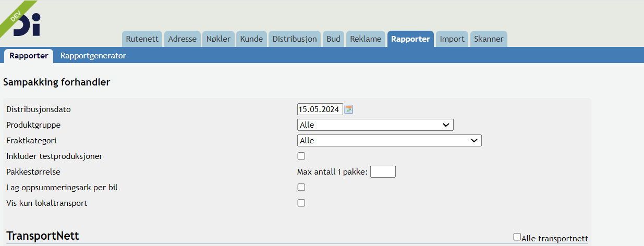Focus the Max antall i pakke field

pyautogui.click(x=383, y=171)
